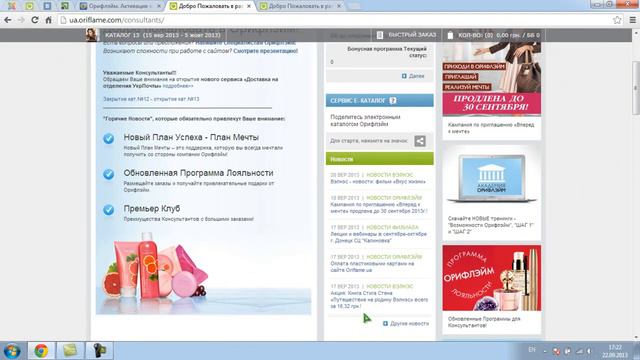Open the second pinned green tab

tap(29, 6)
